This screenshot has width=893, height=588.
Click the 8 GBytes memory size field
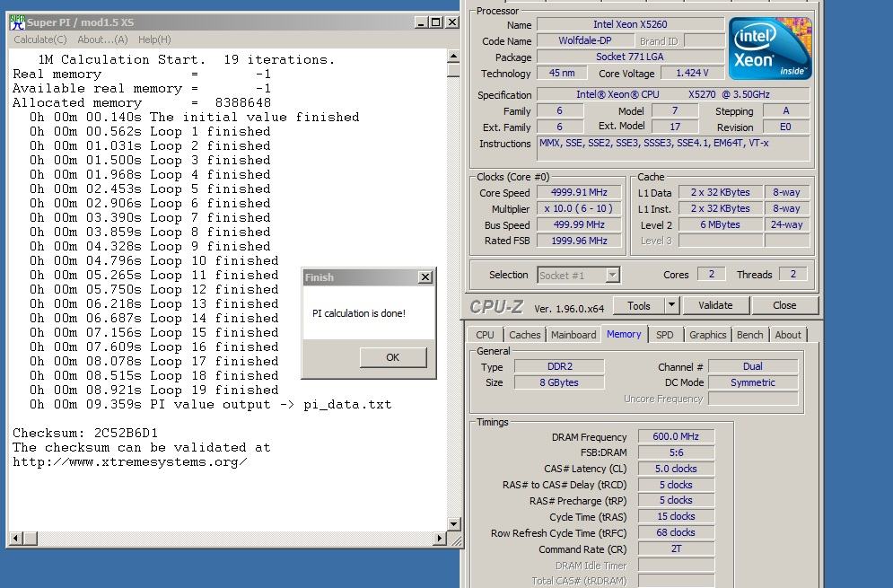559,382
